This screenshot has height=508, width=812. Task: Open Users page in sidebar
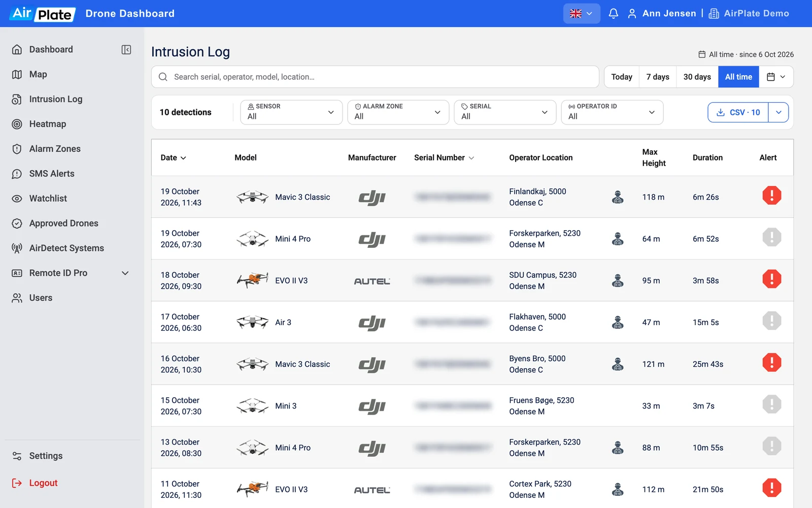click(x=41, y=298)
